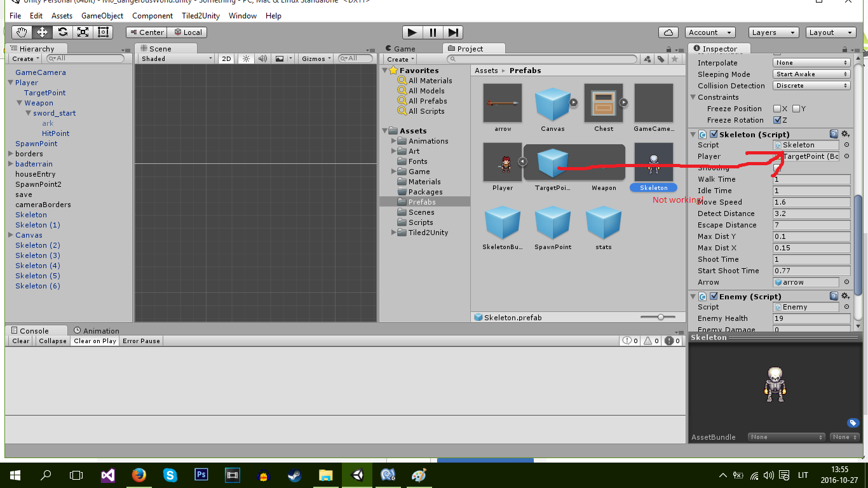Open Enemy script gear menu

coord(845,296)
